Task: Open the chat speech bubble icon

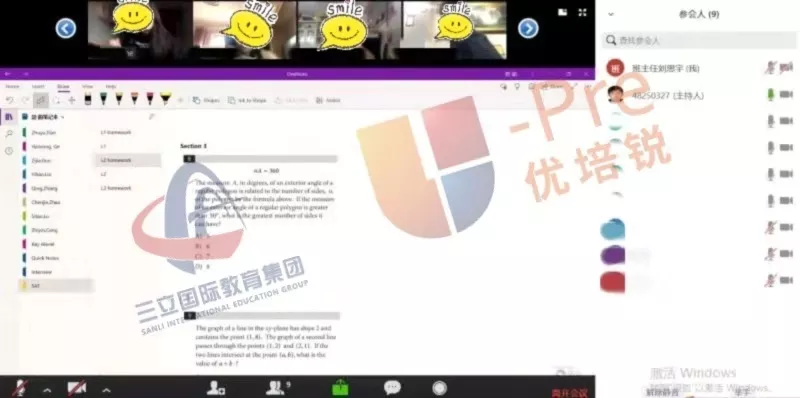Action: tap(392, 388)
